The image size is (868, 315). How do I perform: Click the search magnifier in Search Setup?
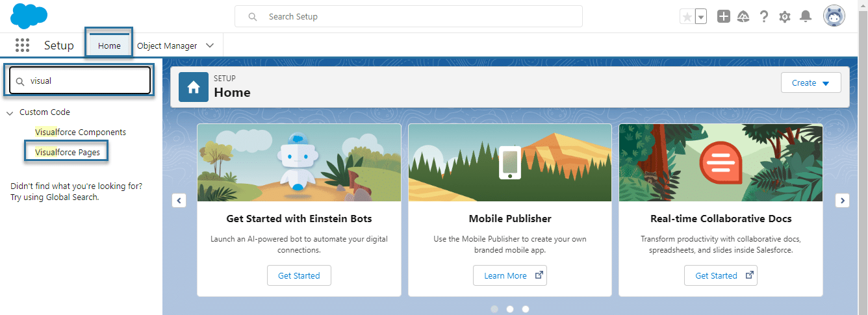click(x=253, y=17)
